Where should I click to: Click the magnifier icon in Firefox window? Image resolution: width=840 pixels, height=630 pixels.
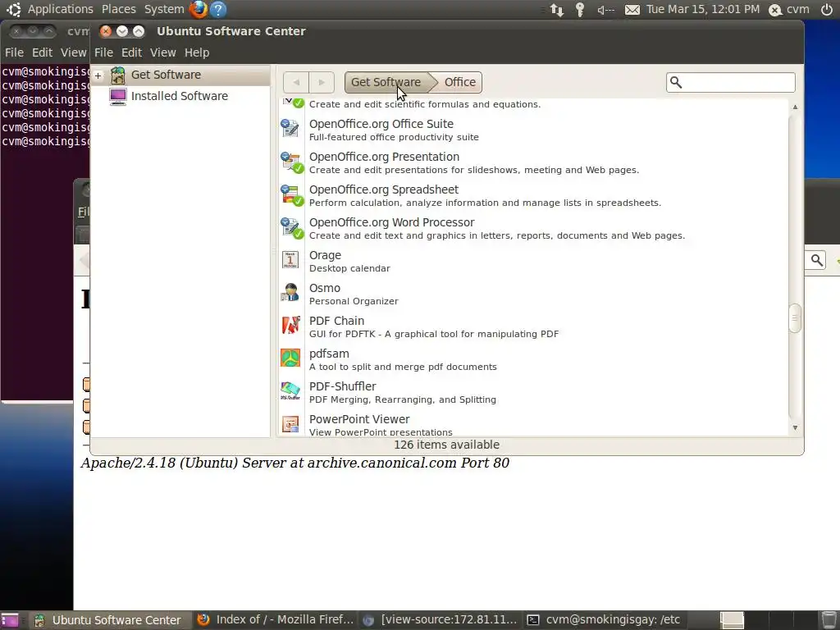816,260
